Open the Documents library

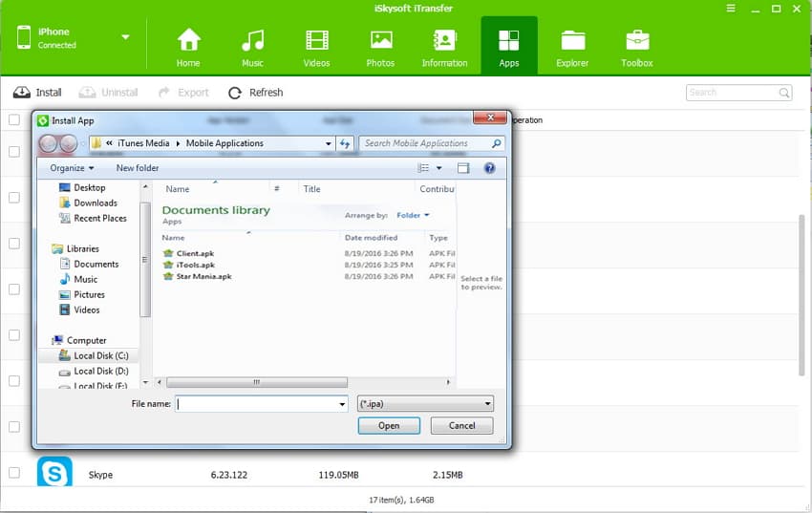89,264
